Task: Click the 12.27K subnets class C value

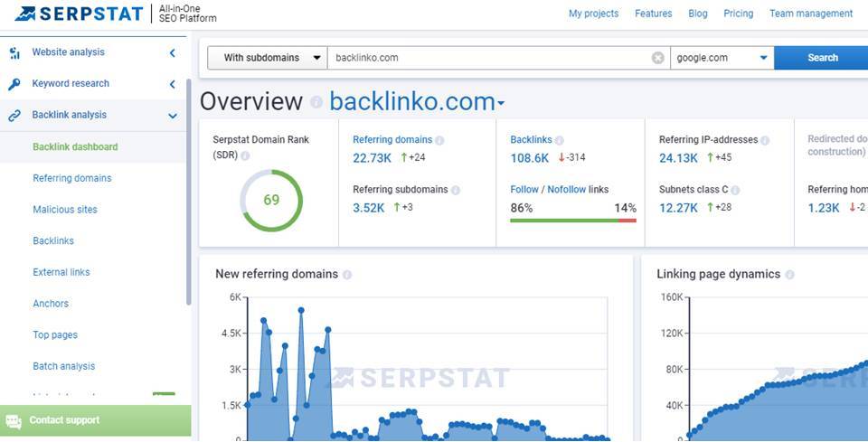Action: click(678, 209)
